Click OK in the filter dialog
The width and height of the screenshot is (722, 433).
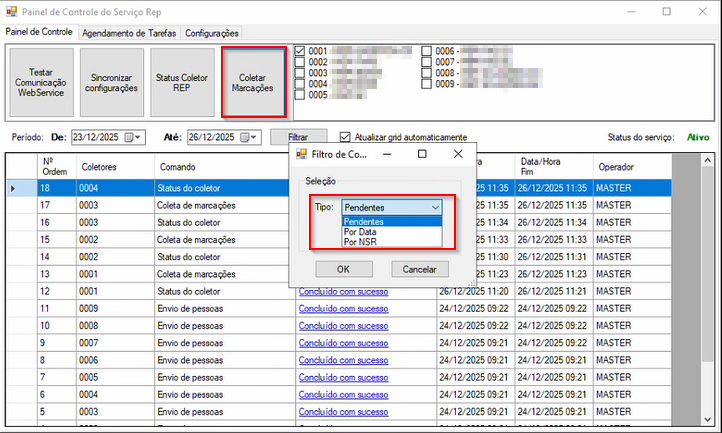(342, 269)
